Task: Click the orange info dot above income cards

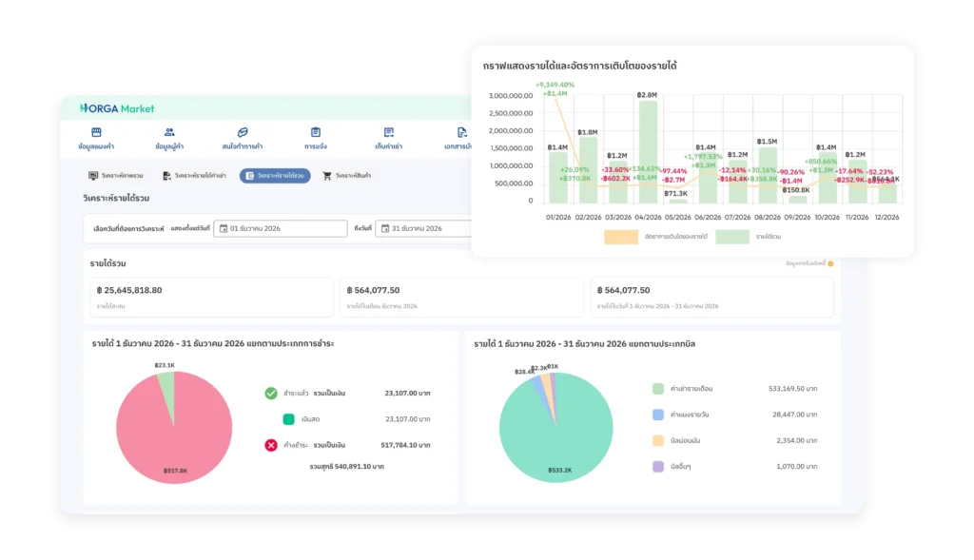Action: pos(830,264)
